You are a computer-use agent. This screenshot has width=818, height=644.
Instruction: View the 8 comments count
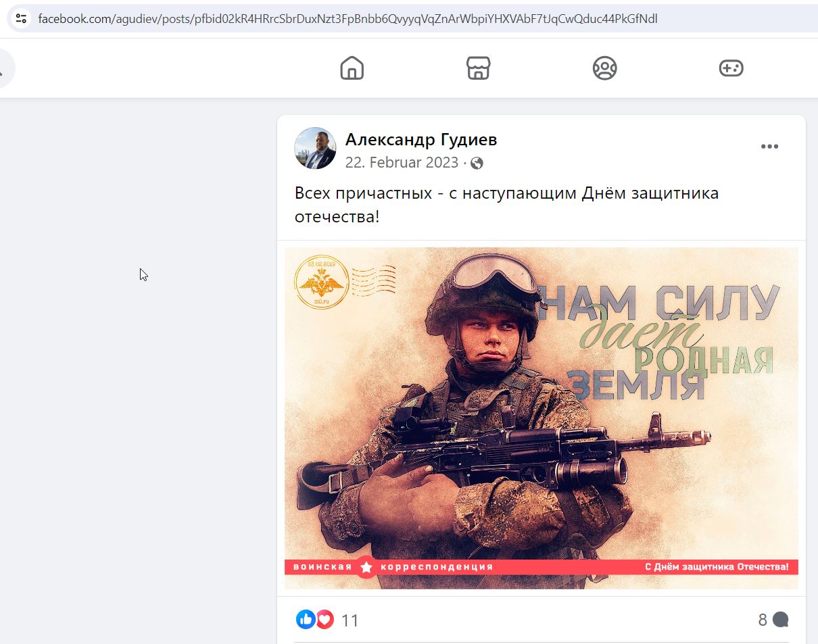tap(763, 620)
